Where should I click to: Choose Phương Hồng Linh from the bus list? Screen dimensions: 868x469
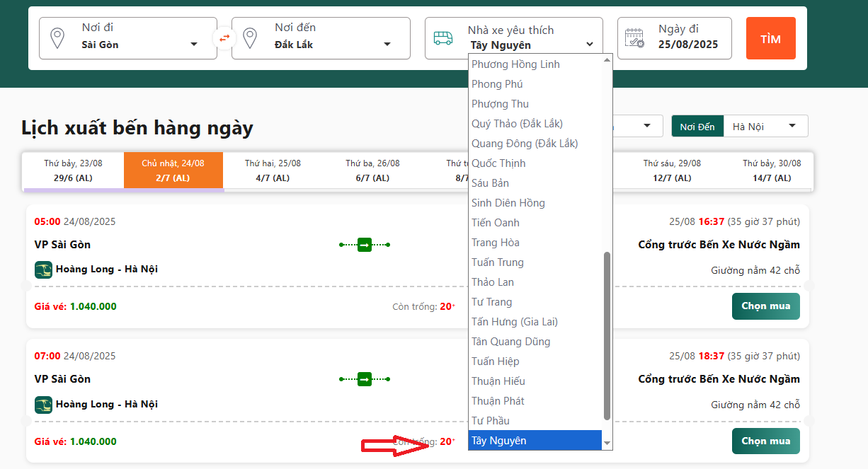[535, 64]
